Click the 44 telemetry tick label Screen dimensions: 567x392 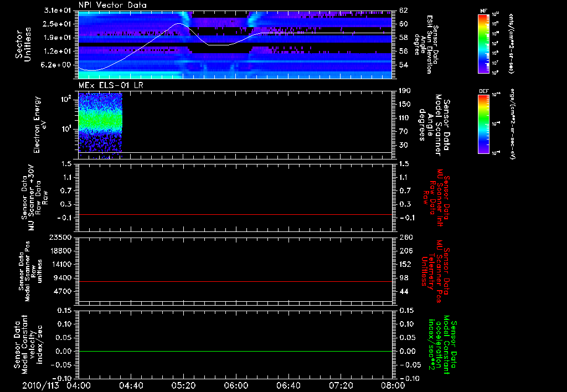click(x=404, y=291)
